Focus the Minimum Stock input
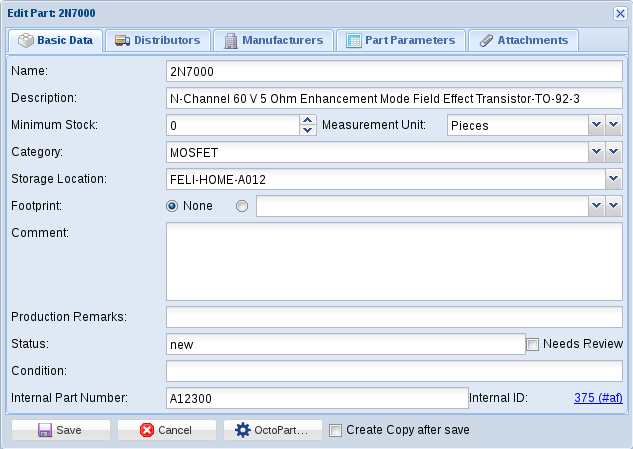This screenshot has height=449, width=633. [233, 125]
